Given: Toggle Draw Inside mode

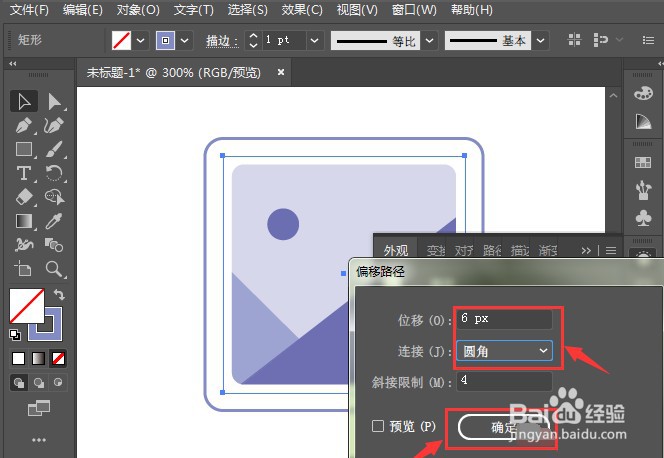Looking at the screenshot, I should (x=58, y=383).
